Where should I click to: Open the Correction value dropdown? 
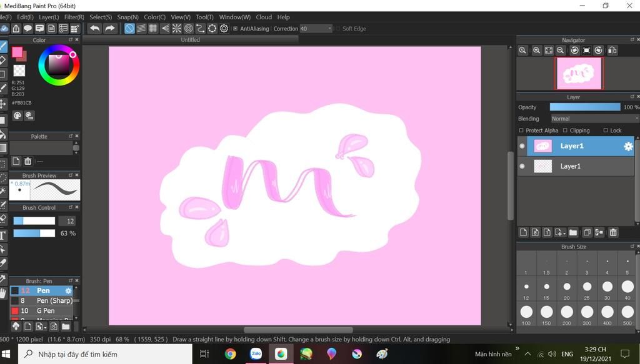coord(316,29)
